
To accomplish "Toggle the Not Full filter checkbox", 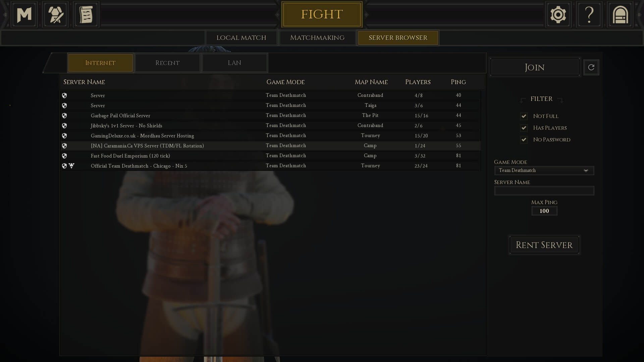I will [524, 116].
